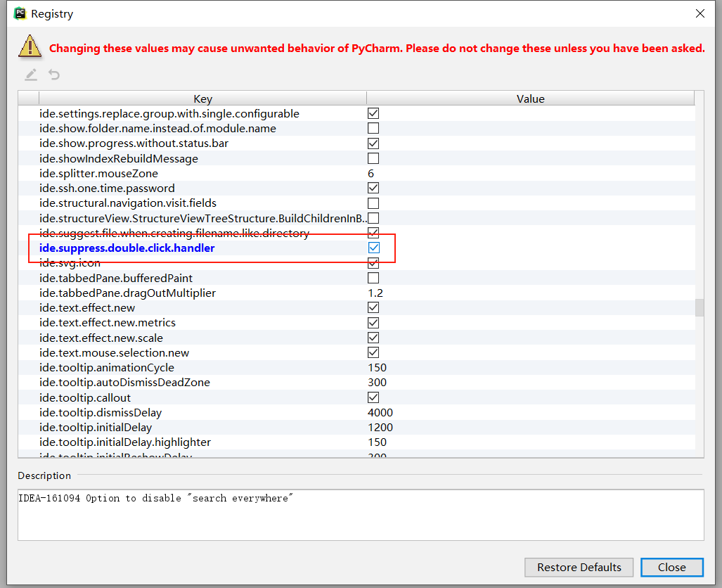Image resolution: width=722 pixels, height=588 pixels.
Task: Click value 300 of ide.tooltip.autoDismissDeadZone
Action: point(377,383)
